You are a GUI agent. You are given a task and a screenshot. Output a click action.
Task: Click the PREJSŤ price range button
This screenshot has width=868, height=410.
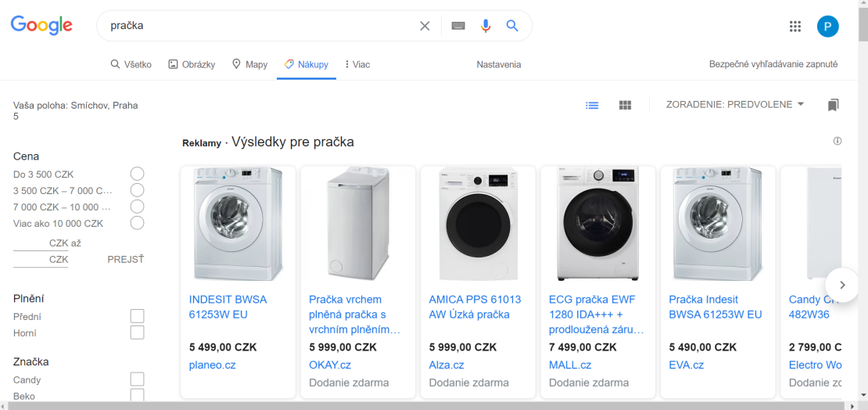click(x=126, y=259)
